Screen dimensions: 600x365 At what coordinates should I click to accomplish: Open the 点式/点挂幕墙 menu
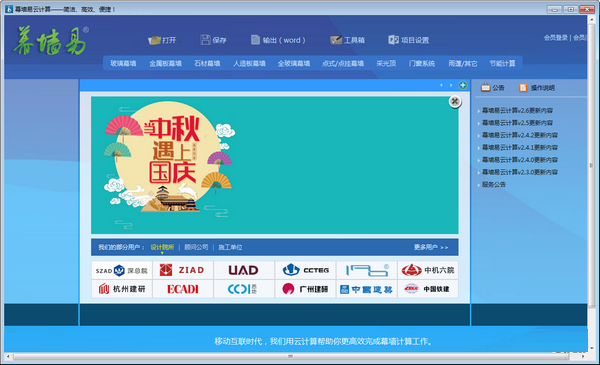click(x=343, y=64)
